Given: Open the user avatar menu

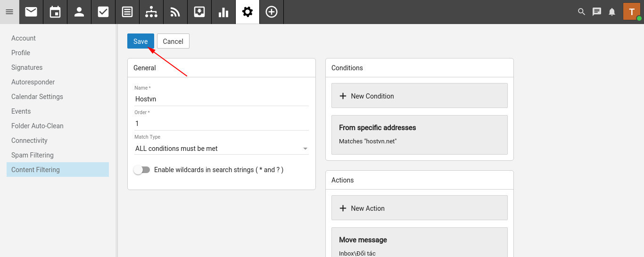Looking at the screenshot, I should pos(632,12).
